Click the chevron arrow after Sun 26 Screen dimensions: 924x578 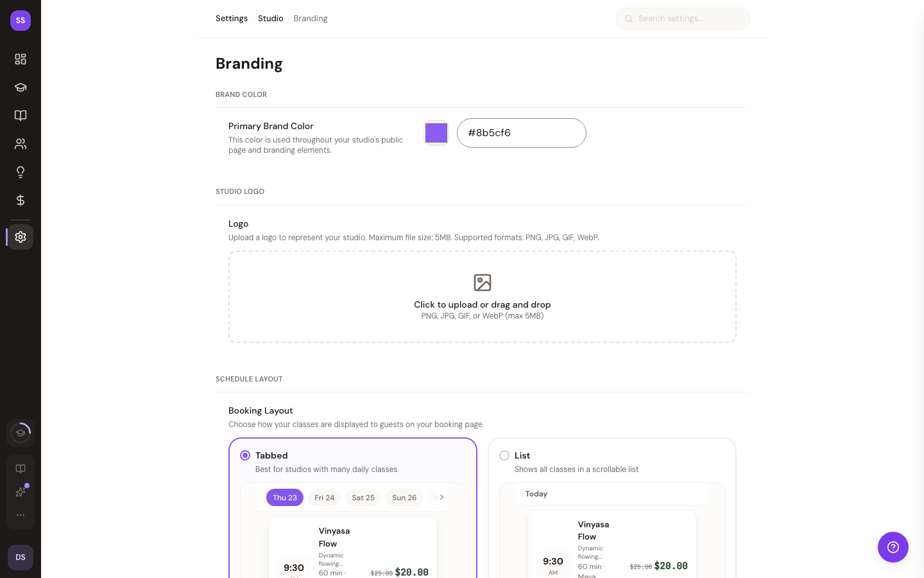tap(441, 497)
